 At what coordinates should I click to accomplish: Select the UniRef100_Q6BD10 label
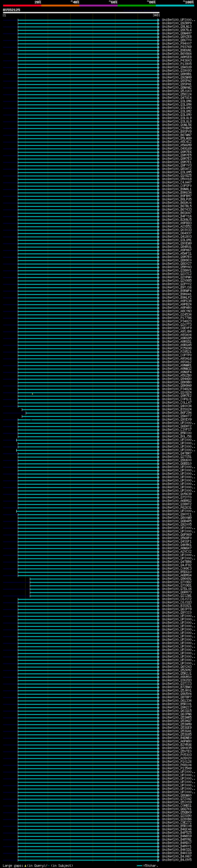pos(177,464)
